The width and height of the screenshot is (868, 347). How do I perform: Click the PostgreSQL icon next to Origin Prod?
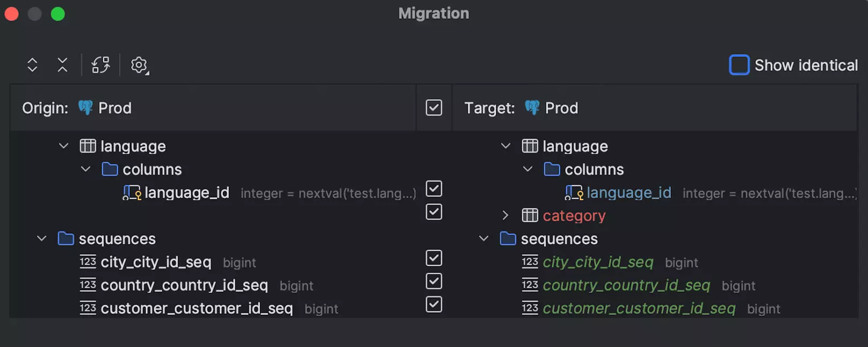tap(86, 108)
